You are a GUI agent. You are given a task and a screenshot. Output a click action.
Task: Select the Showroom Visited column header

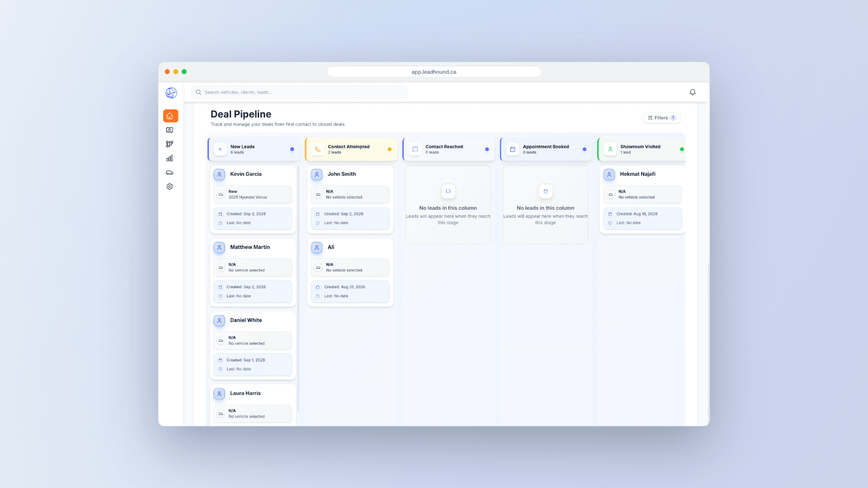coord(642,149)
